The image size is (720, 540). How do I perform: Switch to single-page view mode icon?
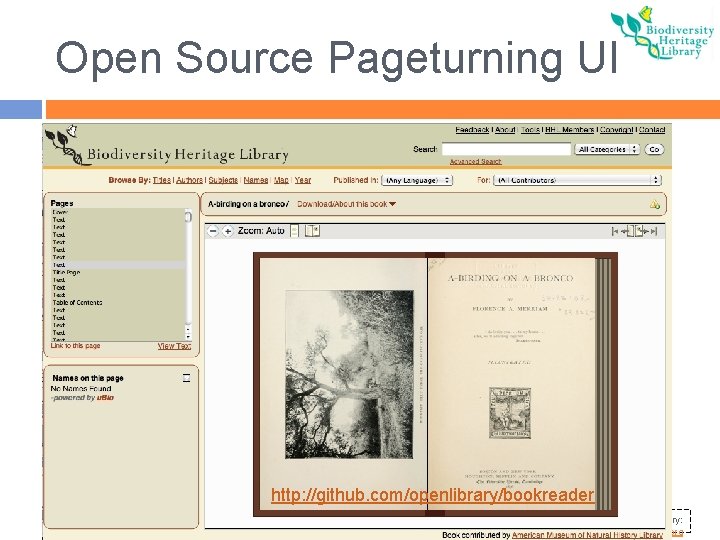(295, 231)
